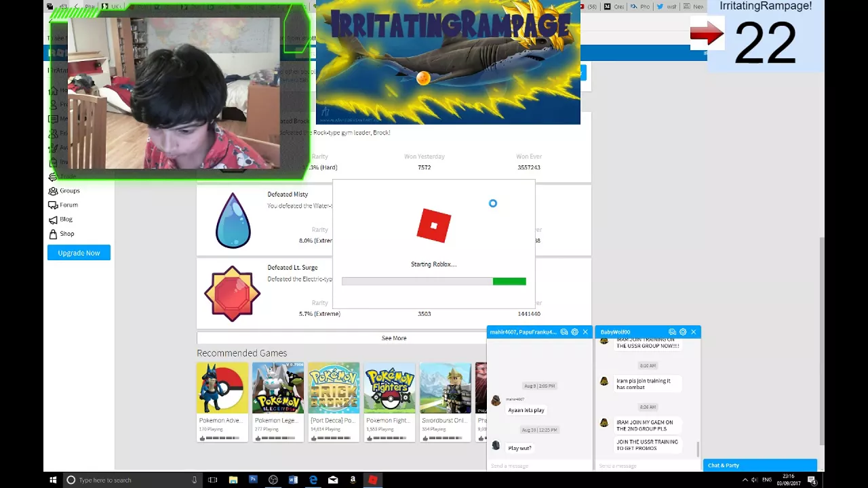Click 'Ayaan lets play' chat message

click(526, 410)
